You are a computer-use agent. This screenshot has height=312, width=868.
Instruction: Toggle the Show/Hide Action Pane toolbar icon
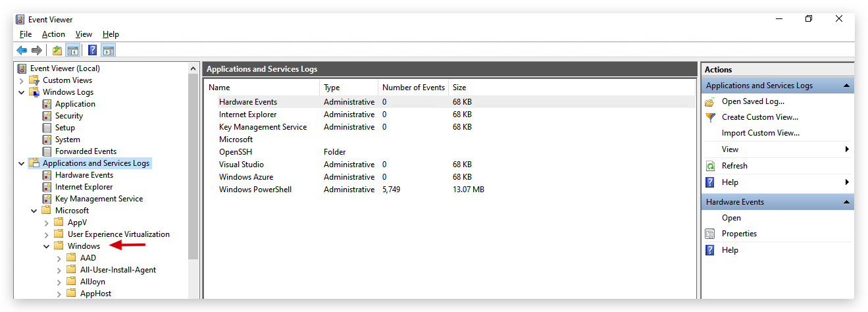point(109,51)
